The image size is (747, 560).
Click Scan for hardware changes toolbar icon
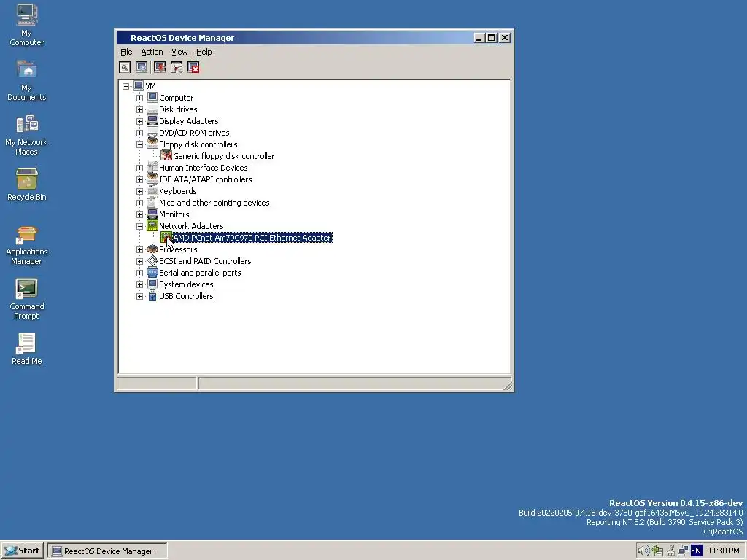pos(142,68)
